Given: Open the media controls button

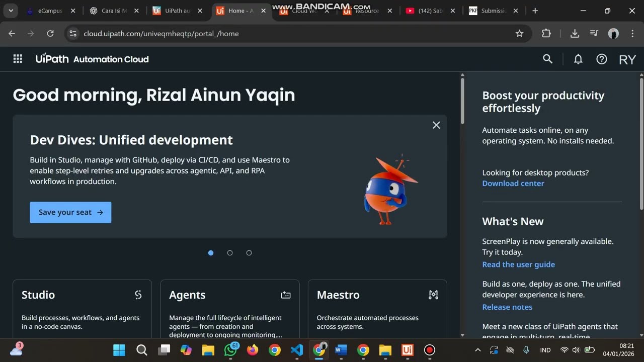Looking at the screenshot, I should point(594,34).
